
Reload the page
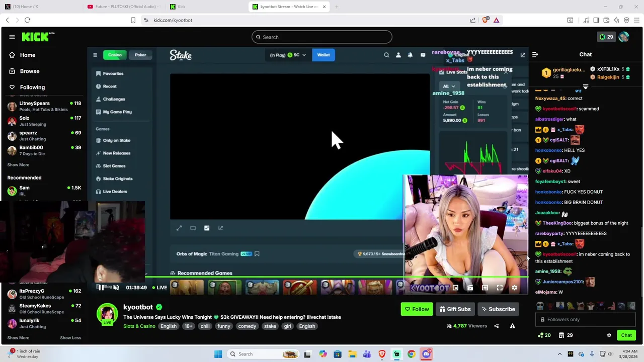(27, 20)
